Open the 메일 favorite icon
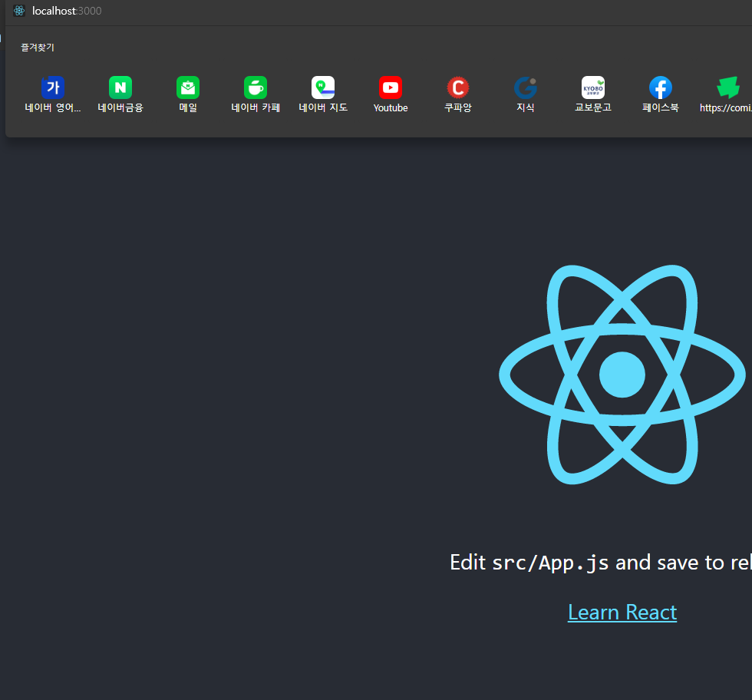752x700 pixels. 188,87
